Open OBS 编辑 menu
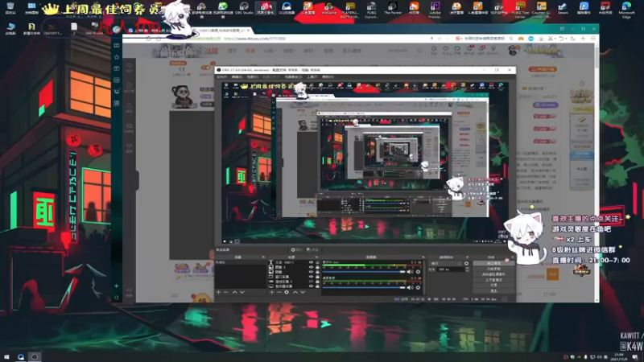Screen dimensions: 644x362 237,76
